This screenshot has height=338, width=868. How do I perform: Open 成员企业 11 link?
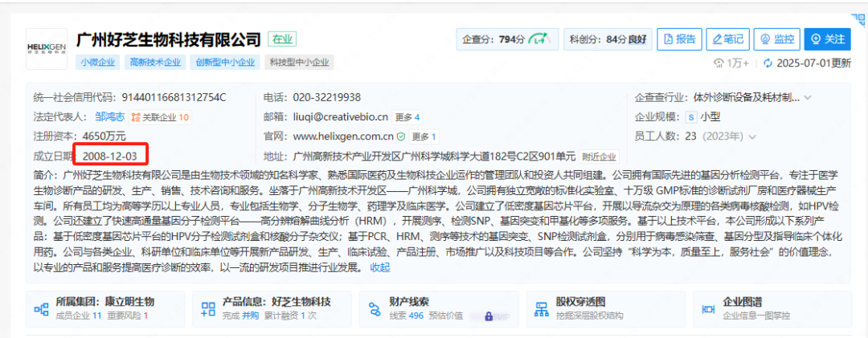pyautogui.click(x=79, y=316)
